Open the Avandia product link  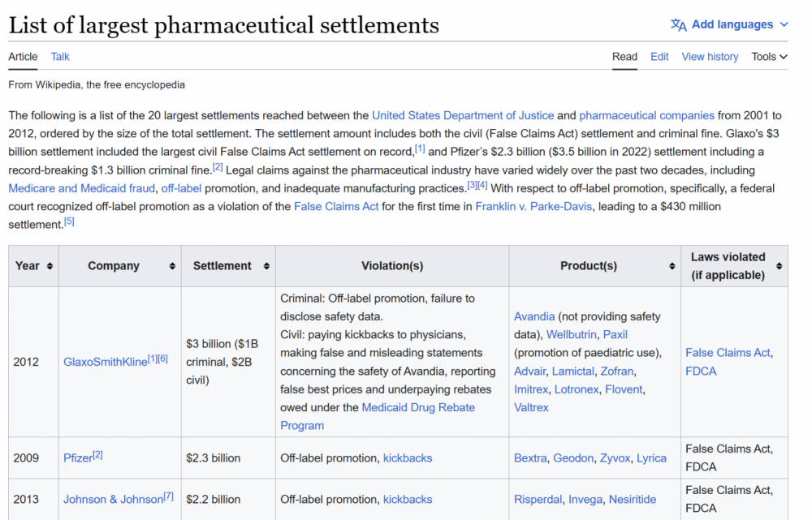534,316
